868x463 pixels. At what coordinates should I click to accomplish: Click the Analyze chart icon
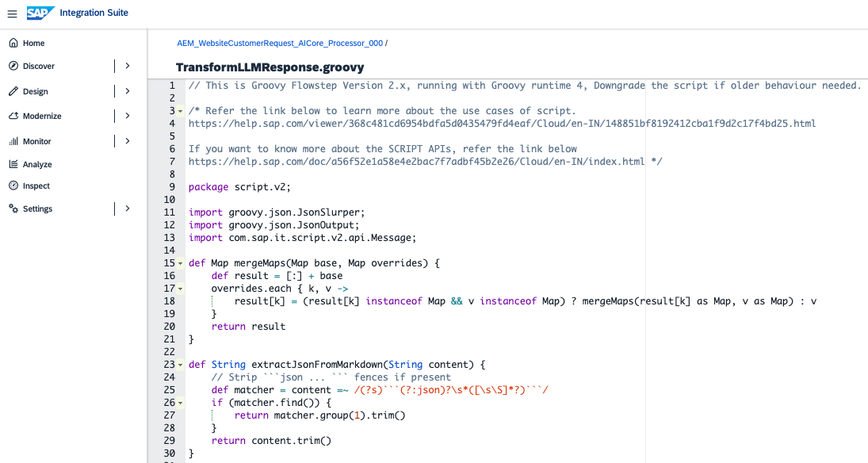[13, 164]
